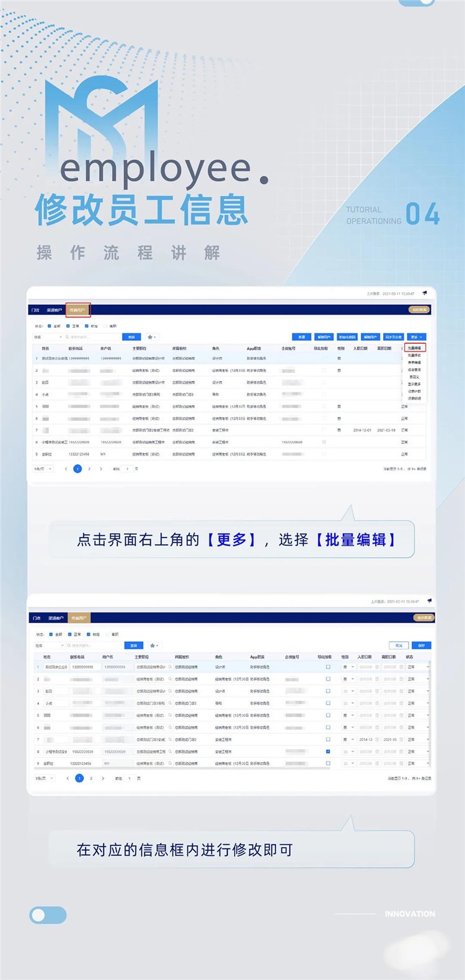Click the blue 保存 button
This screenshot has height=980, width=465.
click(422, 645)
